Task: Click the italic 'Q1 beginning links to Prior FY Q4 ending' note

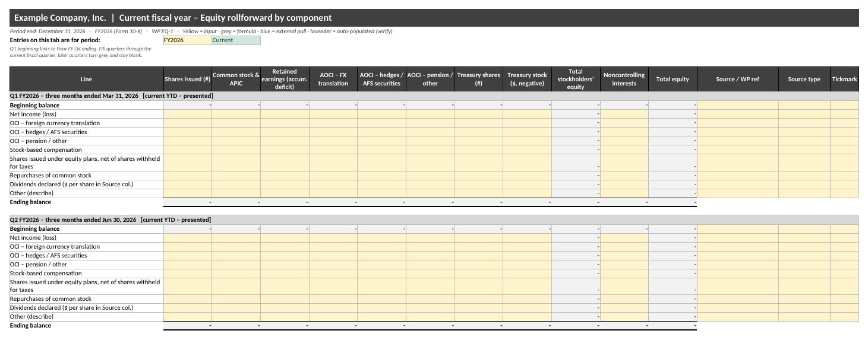Action: (80, 52)
